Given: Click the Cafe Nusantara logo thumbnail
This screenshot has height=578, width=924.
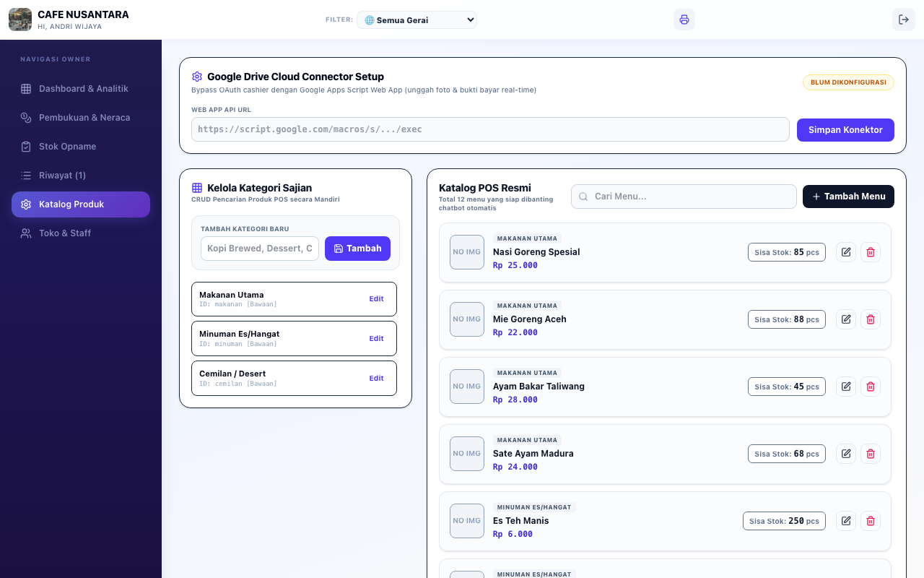Looking at the screenshot, I should click(20, 20).
